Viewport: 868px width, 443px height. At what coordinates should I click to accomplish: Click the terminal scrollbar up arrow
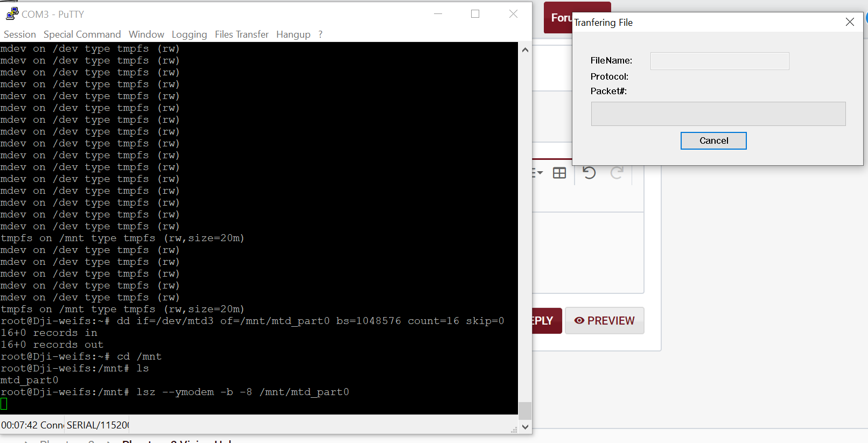click(525, 50)
